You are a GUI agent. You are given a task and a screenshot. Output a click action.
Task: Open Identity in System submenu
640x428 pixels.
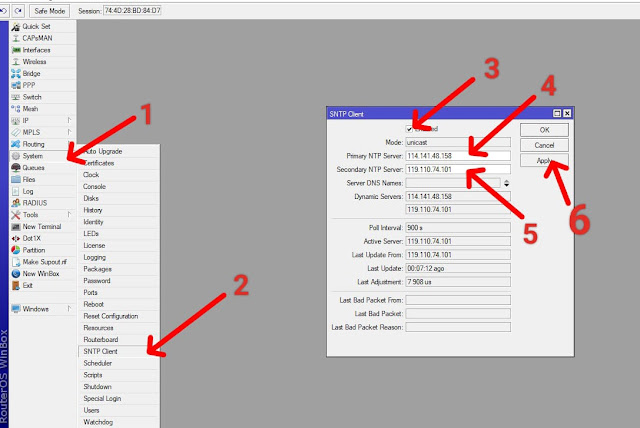coord(118,222)
